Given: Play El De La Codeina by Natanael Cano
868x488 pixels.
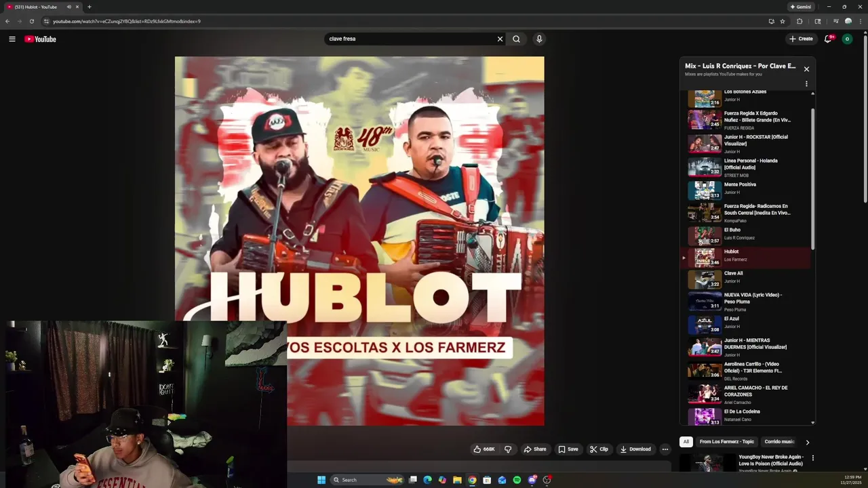Looking at the screenshot, I should (x=746, y=415).
